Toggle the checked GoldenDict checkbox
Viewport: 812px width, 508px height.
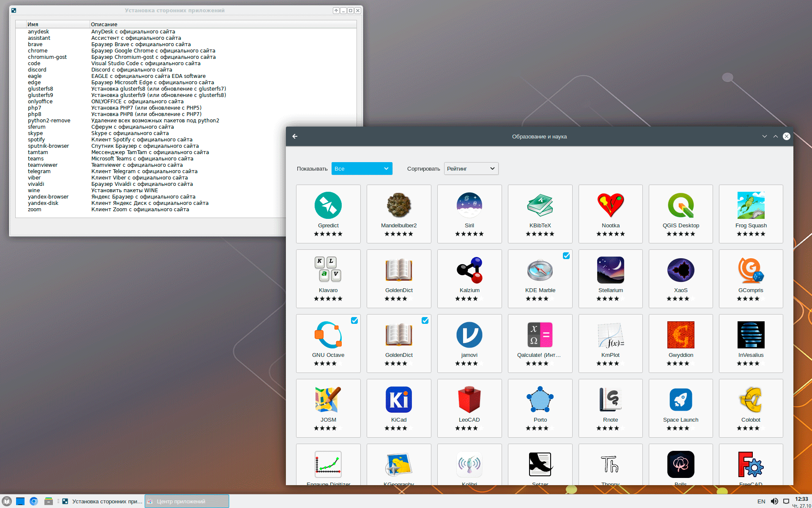(x=425, y=320)
